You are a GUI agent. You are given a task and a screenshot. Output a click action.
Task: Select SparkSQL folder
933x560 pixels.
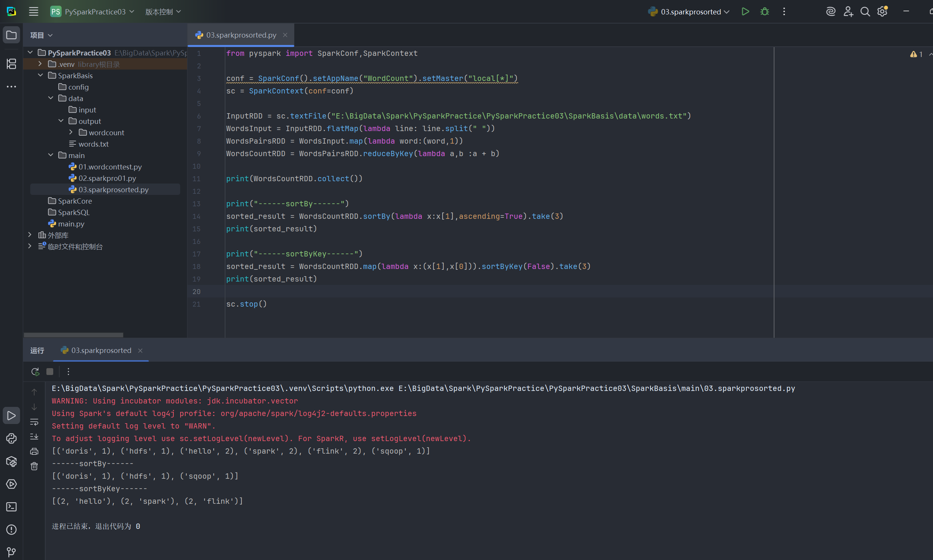point(74,212)
